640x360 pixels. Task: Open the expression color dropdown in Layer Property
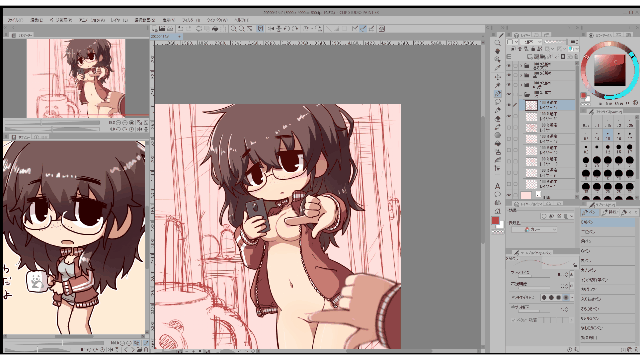[535, 230]
